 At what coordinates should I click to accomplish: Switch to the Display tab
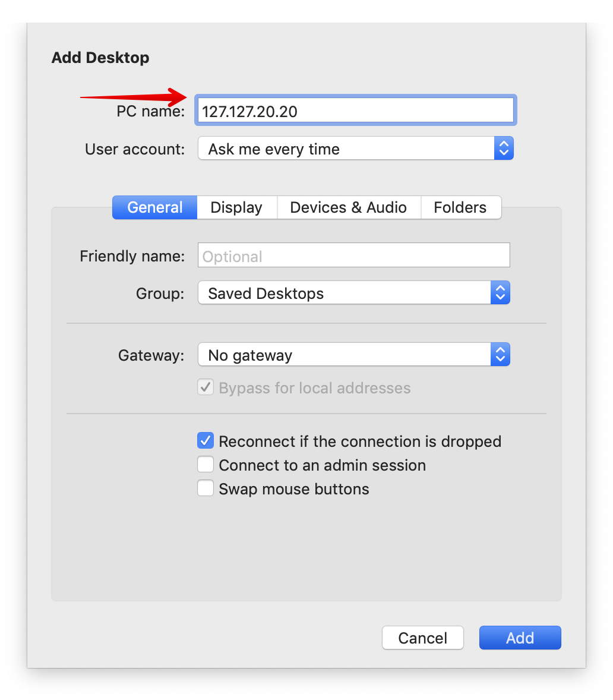[236, 207]
